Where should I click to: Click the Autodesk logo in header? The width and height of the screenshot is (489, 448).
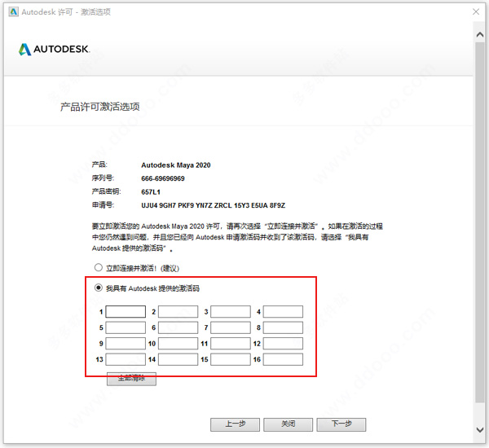click(x=54, y=49)
